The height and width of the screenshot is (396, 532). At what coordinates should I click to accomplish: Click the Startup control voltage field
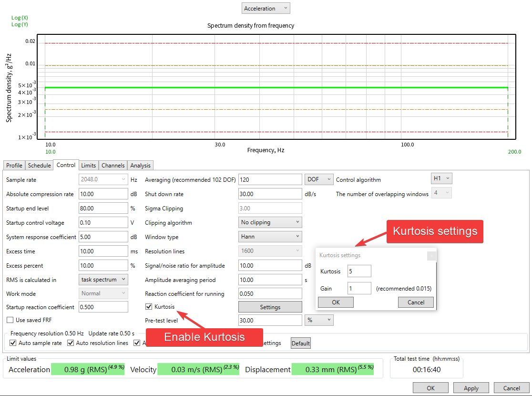click(x=103, y=222)
